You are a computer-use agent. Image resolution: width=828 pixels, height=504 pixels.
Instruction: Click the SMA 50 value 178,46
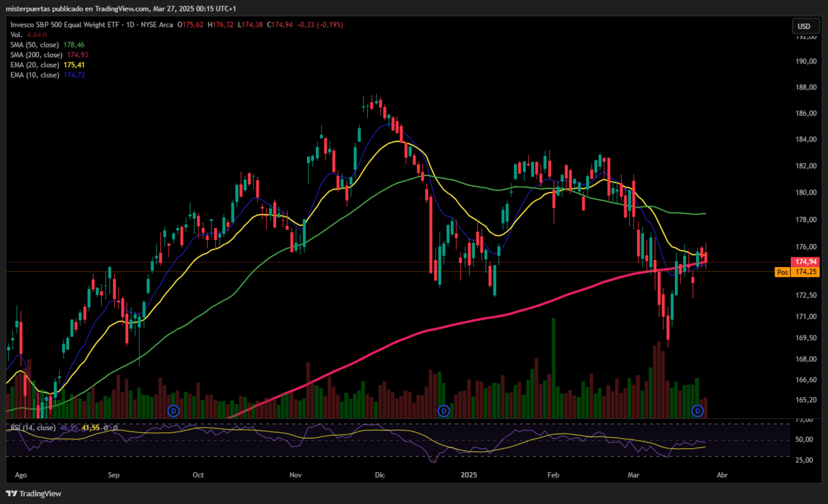pos(74,45)
